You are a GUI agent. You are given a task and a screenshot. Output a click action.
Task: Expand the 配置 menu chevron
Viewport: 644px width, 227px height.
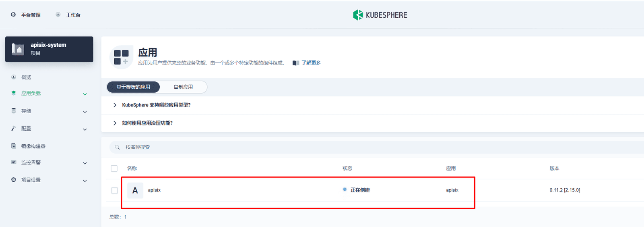[x=85, y=129]
